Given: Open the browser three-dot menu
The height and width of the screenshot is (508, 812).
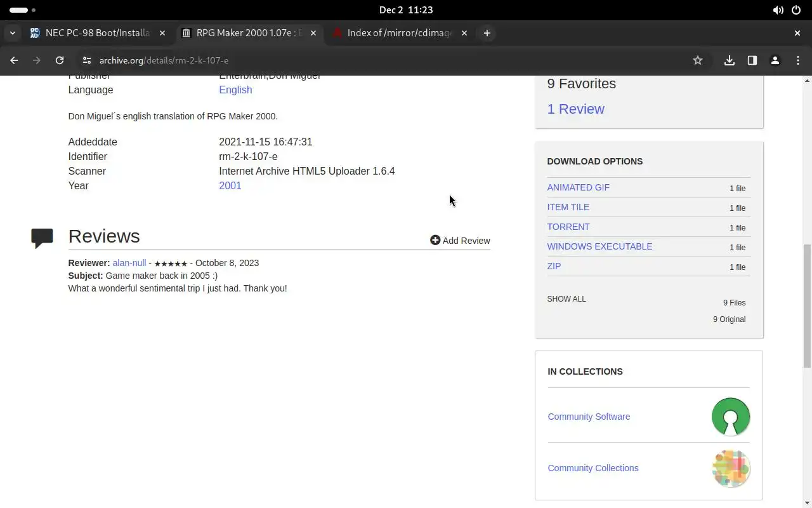Looking at the screenshot, I should point(798,60).
